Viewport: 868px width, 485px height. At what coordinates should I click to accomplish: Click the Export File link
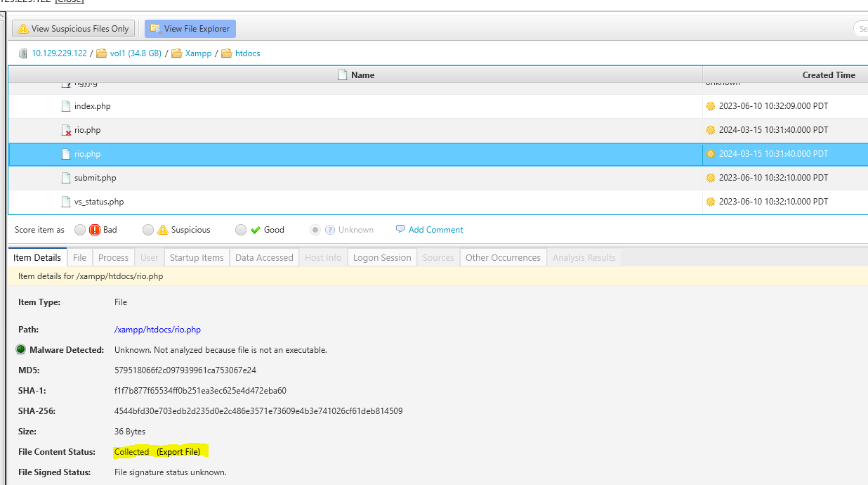[178, 451]
